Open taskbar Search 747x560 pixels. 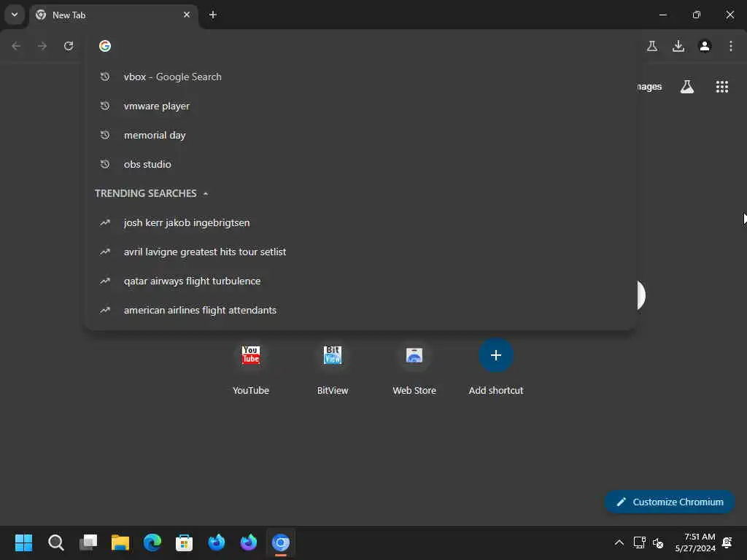point(55,542)
